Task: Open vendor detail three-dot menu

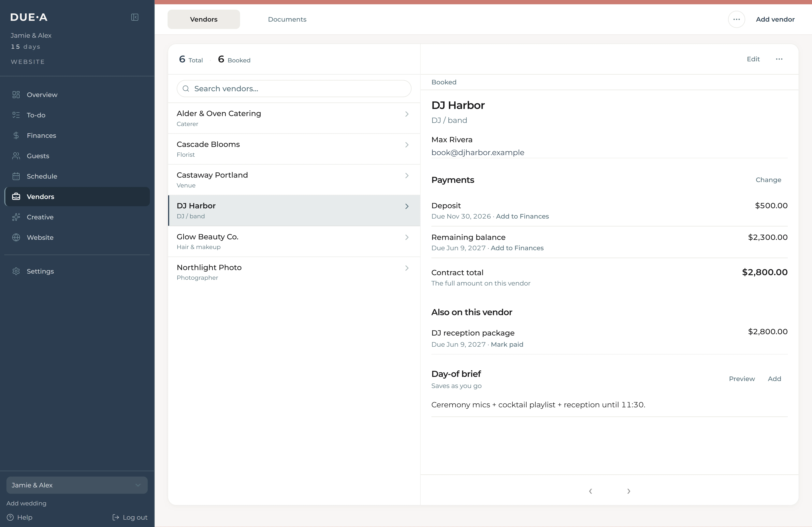Action: pos(779,59)
